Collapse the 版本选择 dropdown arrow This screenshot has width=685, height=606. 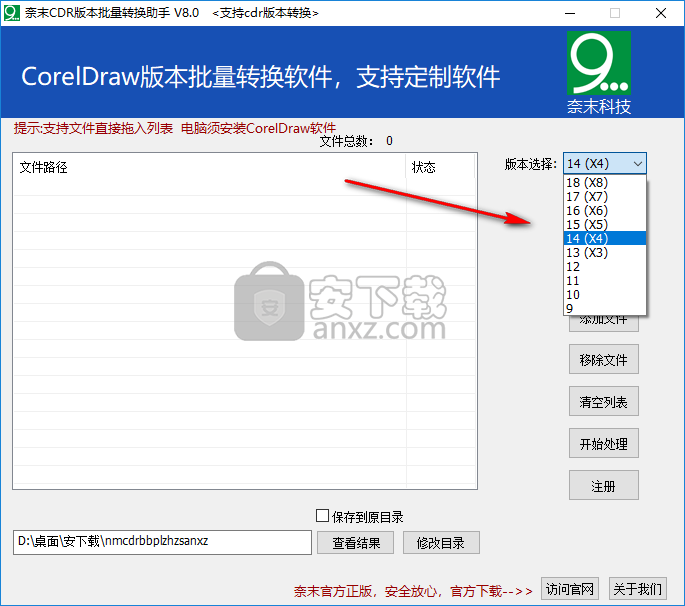pos(638,163)
